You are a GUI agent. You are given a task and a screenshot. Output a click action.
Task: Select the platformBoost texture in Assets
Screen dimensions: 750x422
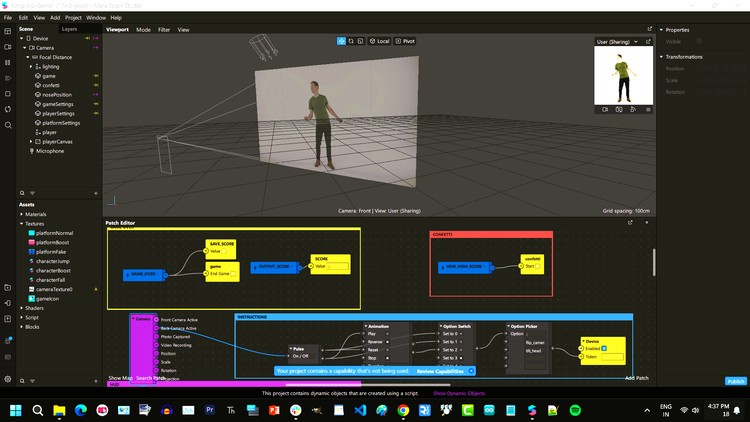point(50,242)
